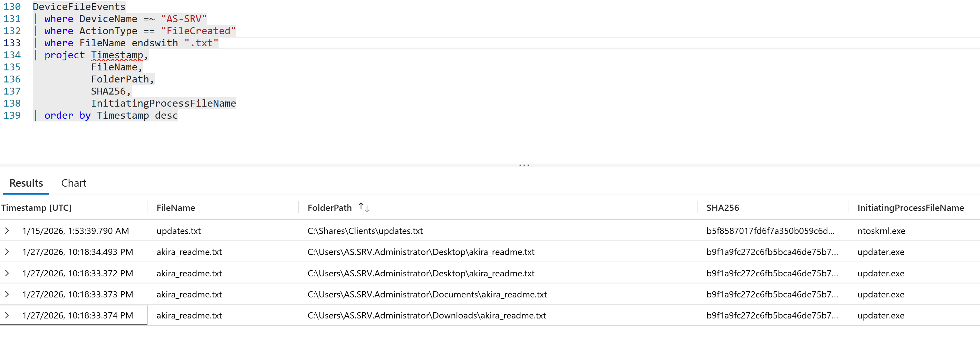Select the Results tab
The width and height of the screenshot is (980, 344).
[x=26, y=183]
